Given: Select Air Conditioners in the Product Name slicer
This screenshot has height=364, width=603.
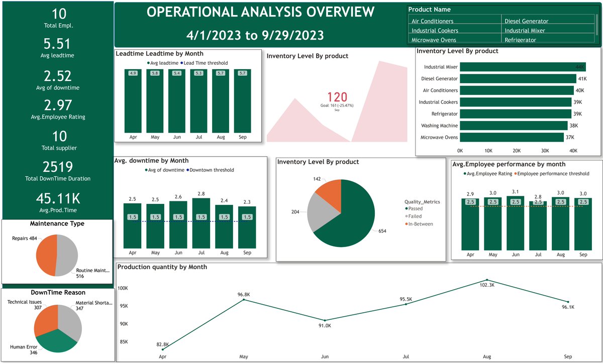Looking at the screenshot, I should point(433,21).
